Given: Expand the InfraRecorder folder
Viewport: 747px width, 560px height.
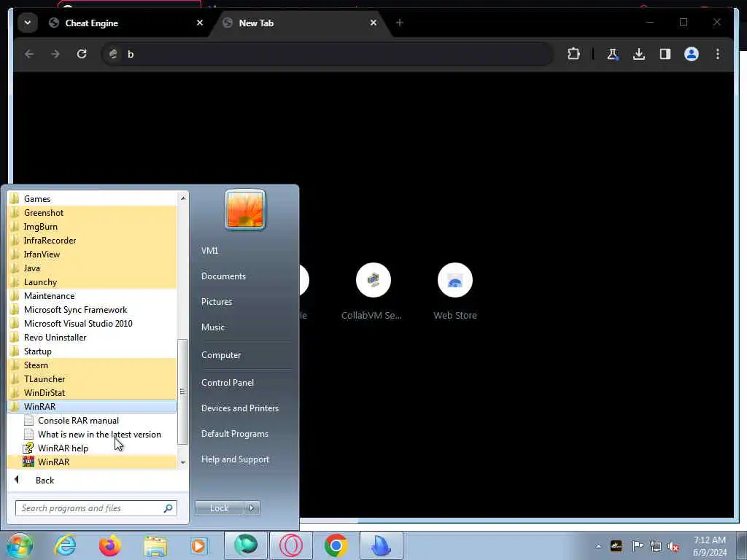Looking at the screenshot, I should (91, 240).
